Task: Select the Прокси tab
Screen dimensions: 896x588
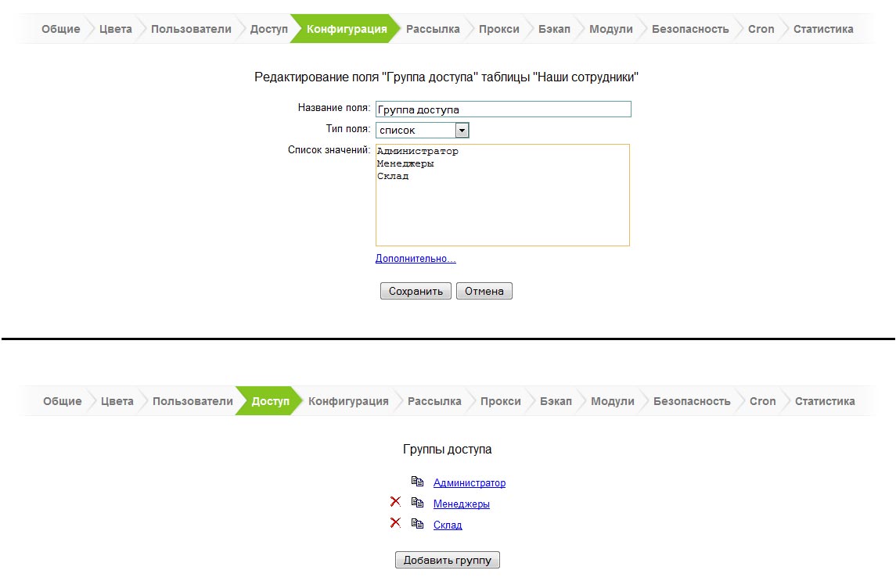Action: [x=498, y=28]
